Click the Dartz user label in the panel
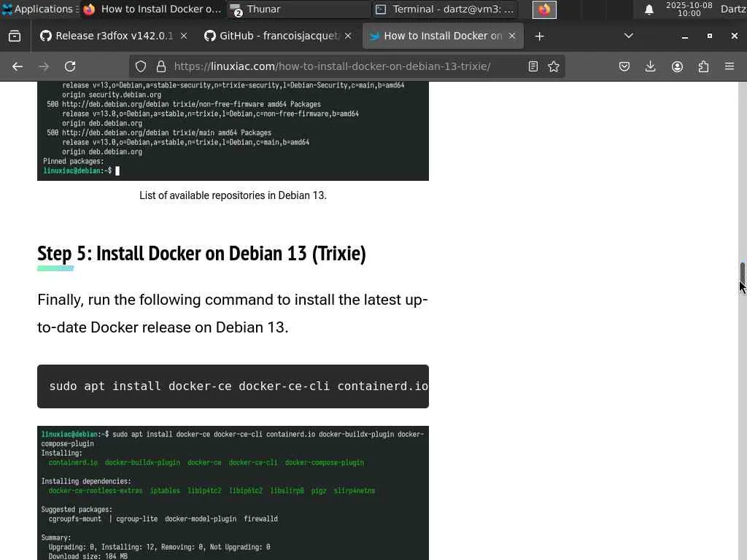This screenshot has width=747, height=560. 733,9
